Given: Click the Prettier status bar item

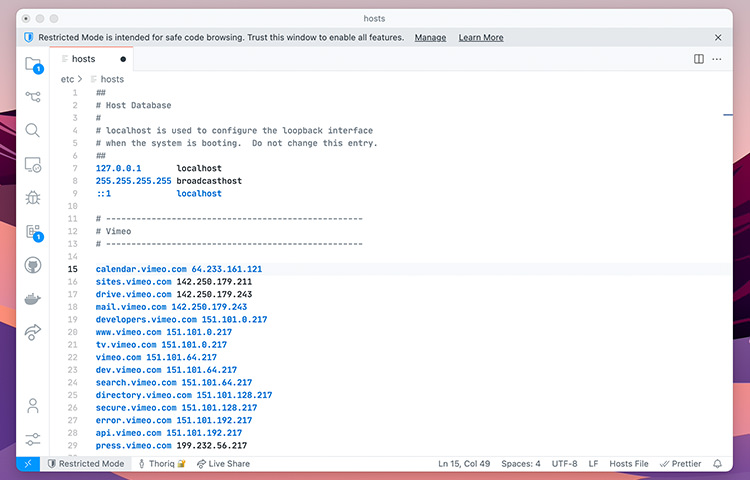Looking at the screenshot, I should [x=680, y=463].
